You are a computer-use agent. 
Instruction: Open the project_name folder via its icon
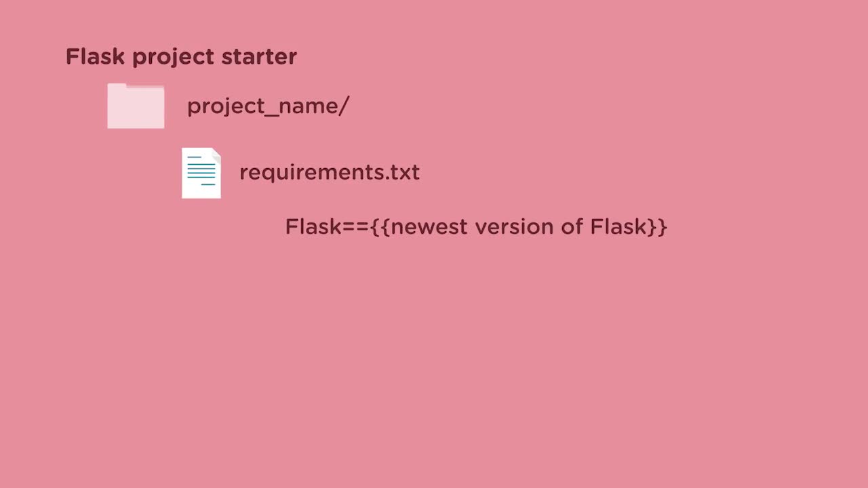(x=136, y=106)
